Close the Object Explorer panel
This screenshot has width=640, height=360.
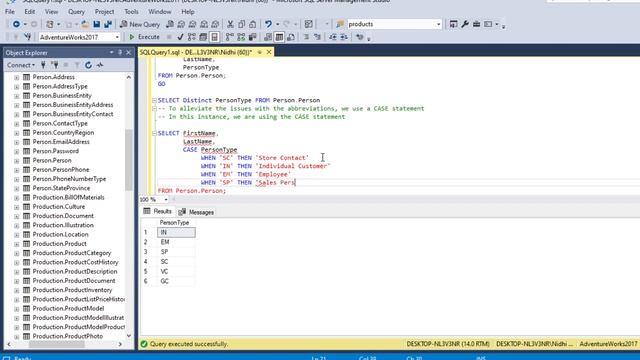coord(129,53)
